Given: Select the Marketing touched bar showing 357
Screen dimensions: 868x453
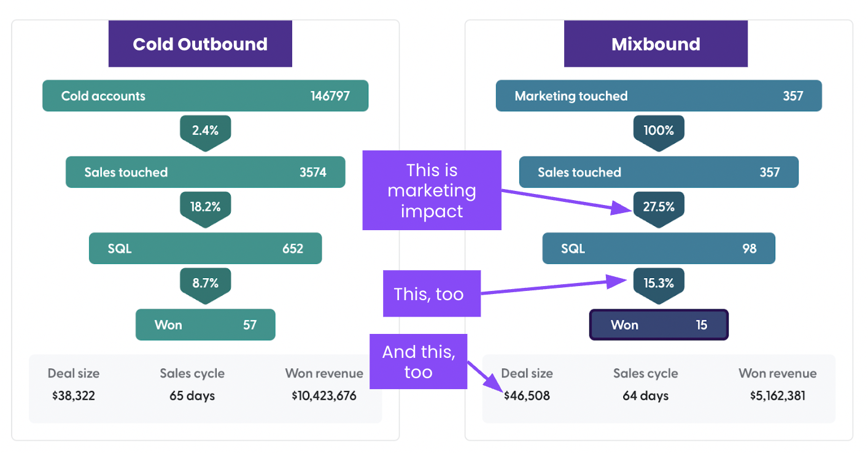Looking at the screenshot, I should (x=659, y=96).
